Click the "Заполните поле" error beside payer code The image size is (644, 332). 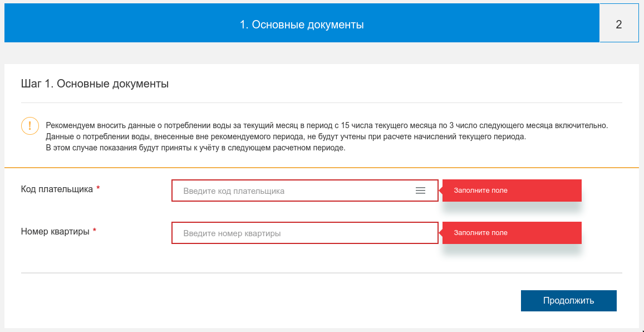(512, 191)
